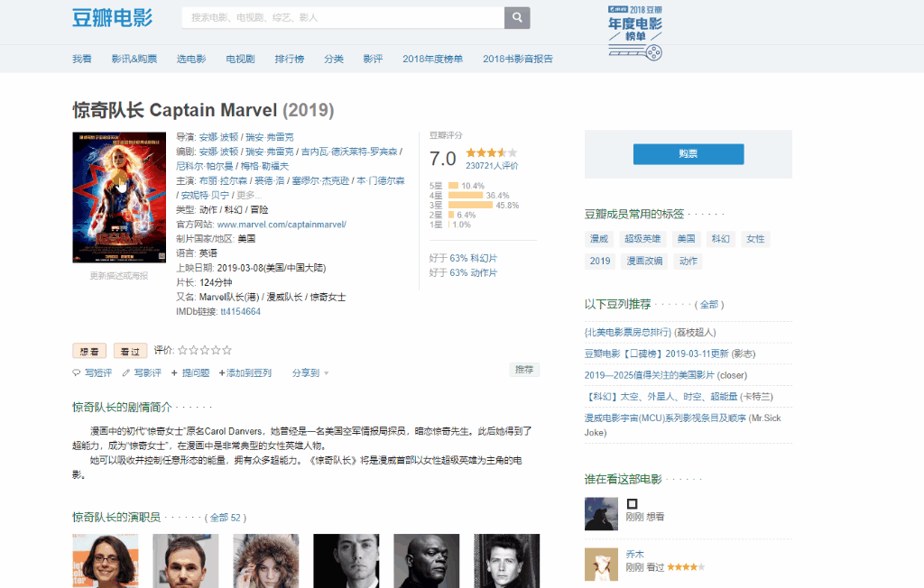Click the 3-star 45.8% rating bar
Image resolution: width=924 pixels, height=588 pixels.
[470, 205]
